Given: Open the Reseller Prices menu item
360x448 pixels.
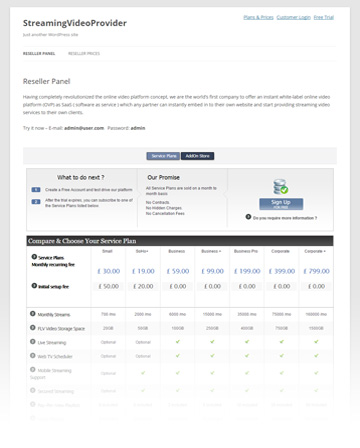Looking at the screenshot, I should point(84,54).
